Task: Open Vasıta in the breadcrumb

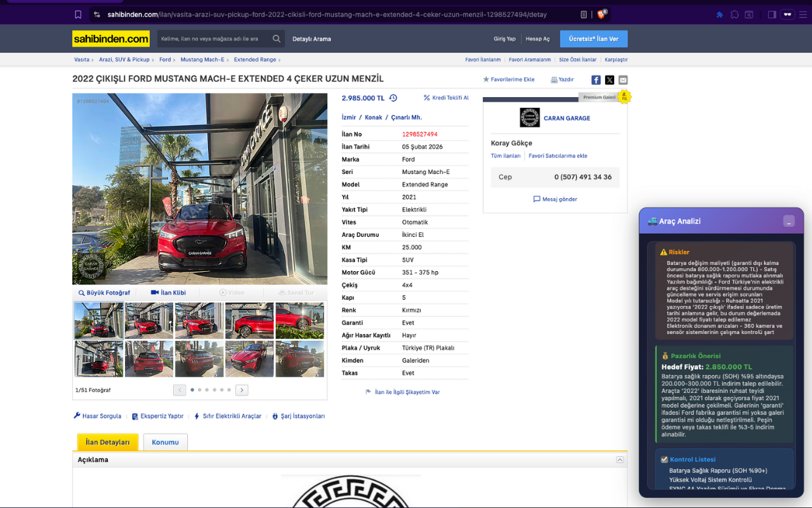Action: pyautogui.click(x=82, y=60)
